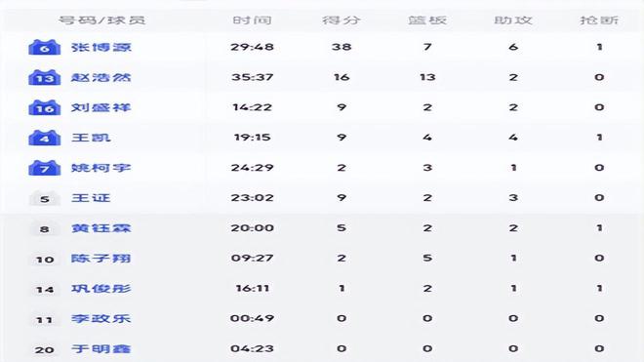Click the number 10 jersey badge

(x=45, y=260)
